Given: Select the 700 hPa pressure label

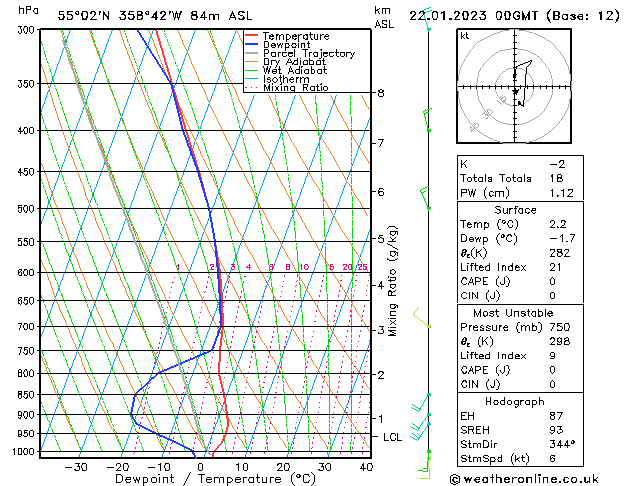Looking at the screenshot, I should coord(28,326).
